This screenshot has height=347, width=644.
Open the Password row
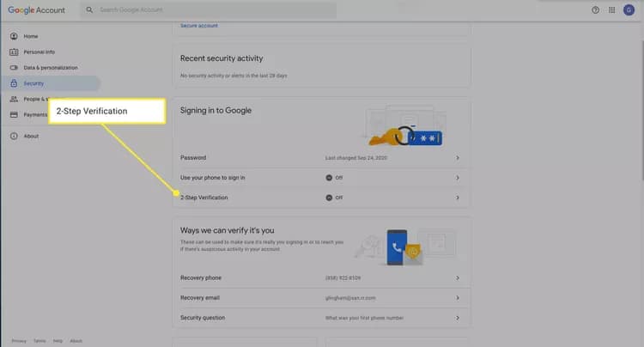(x=321, y=158)
